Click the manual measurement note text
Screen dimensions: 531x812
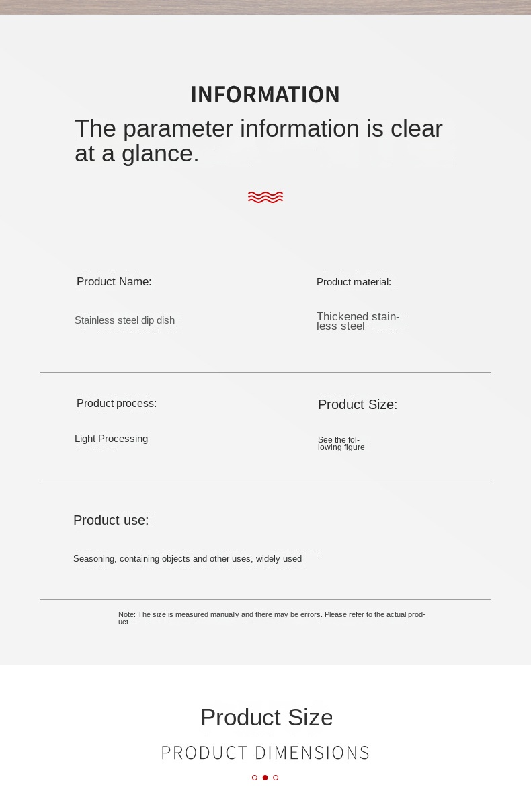[272, 618]
